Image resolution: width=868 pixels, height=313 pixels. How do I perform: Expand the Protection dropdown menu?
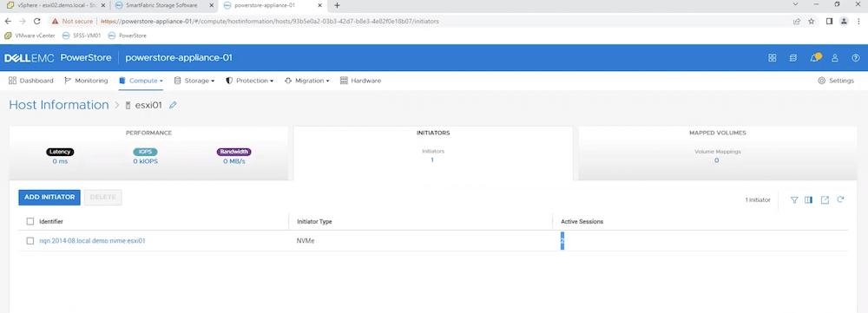pyautogui.click(x=250, y=81)
